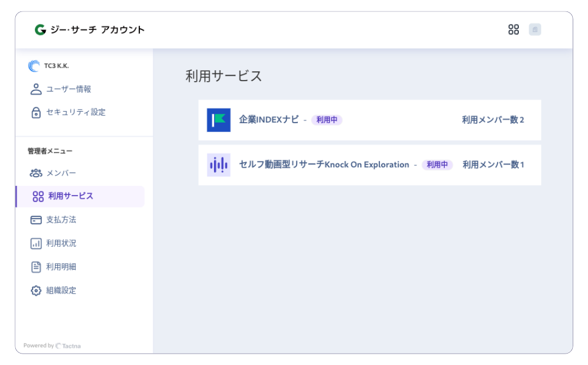This screenshot has width=588, height=365.
Task: Click the Powered by Tactna footer link
Action: pos(52,345)
